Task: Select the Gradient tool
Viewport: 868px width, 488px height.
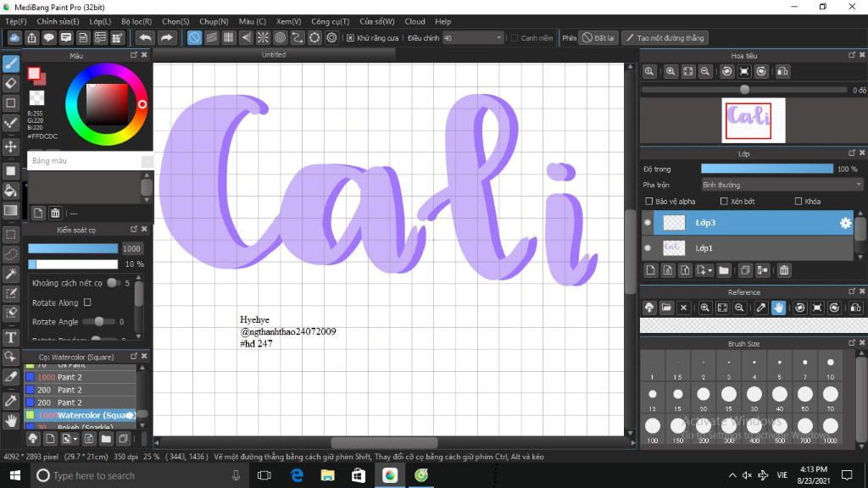Action: click(11, 211)
